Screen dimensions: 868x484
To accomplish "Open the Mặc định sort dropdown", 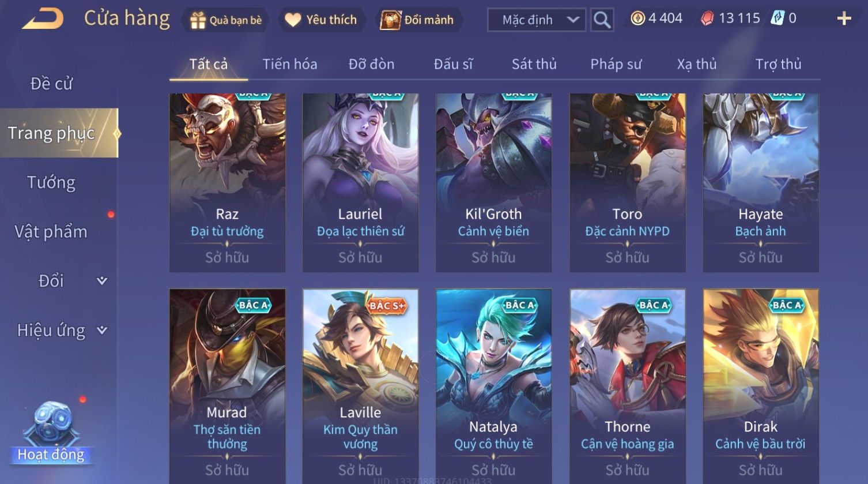I will point(537,20).
